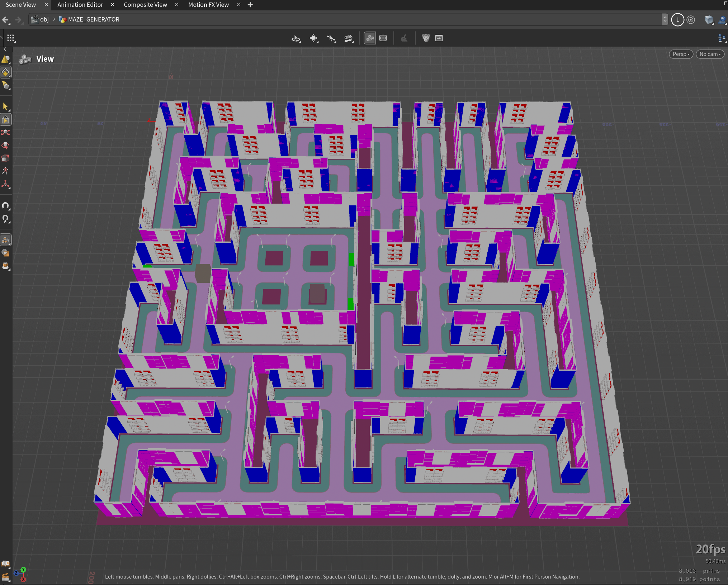
Task: Click the Render Region tool icon
Action: (x=5, y=253)
